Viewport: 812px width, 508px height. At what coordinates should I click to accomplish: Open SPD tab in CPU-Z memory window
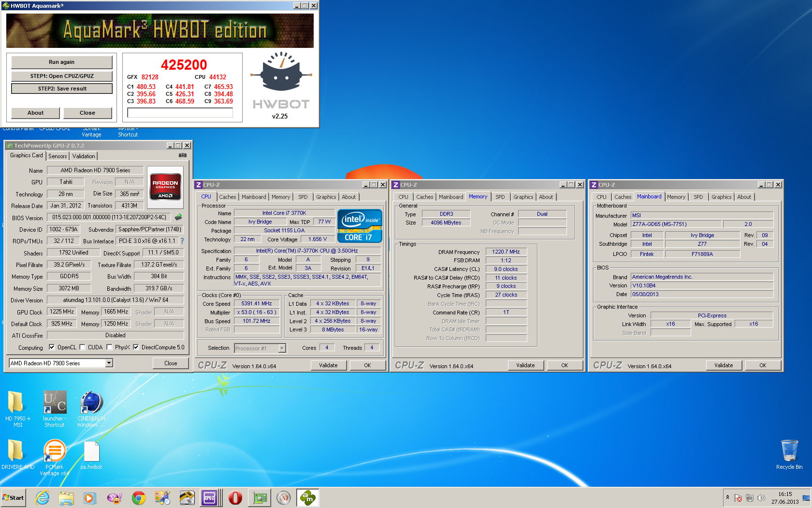coord(500,197)
